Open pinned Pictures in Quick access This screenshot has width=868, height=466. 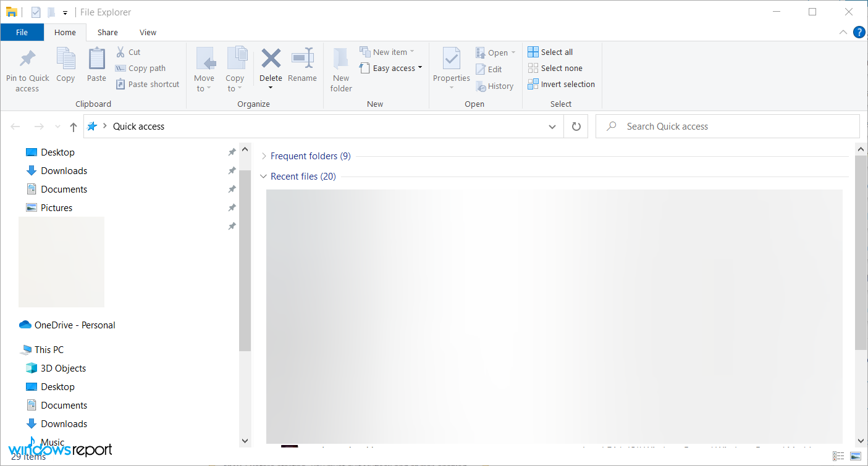56,208
